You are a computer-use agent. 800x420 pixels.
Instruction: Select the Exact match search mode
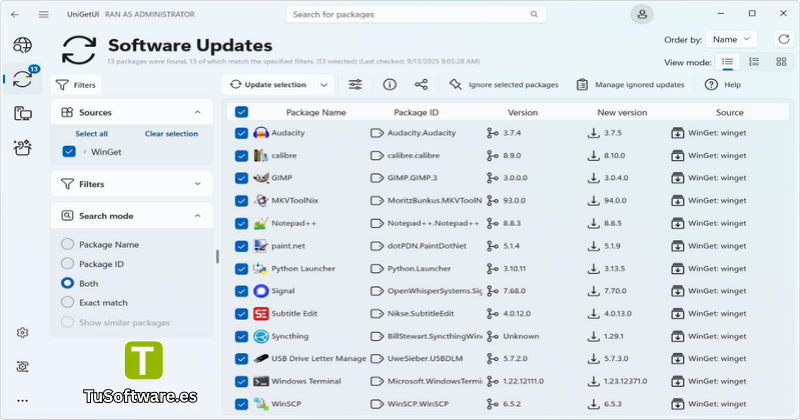pos(67,302)
